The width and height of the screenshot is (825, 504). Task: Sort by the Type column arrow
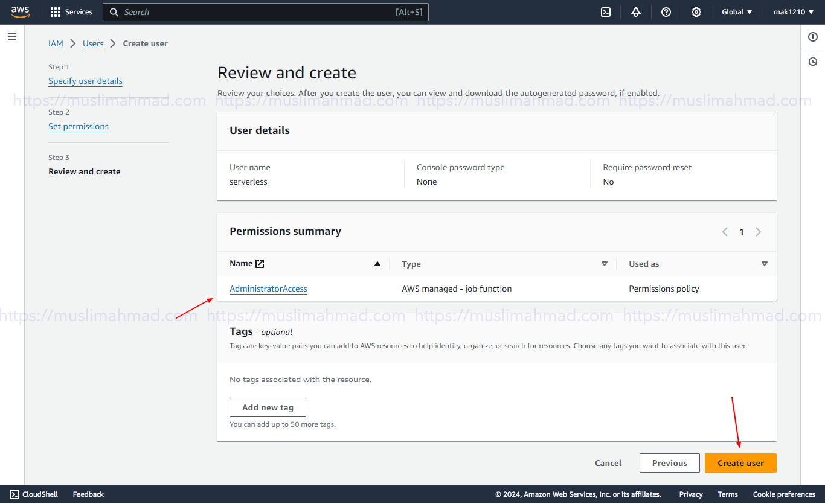(605, 264)
